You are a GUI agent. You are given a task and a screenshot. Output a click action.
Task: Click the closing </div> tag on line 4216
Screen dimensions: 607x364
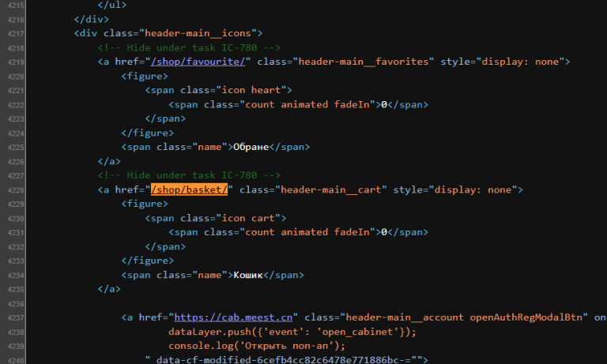tap(92, 19)
